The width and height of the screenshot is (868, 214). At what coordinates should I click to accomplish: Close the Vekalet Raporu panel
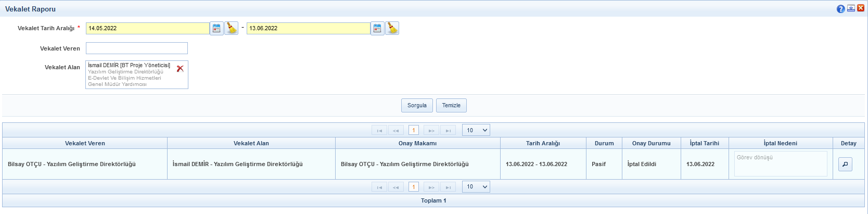(x=861, y=8)
